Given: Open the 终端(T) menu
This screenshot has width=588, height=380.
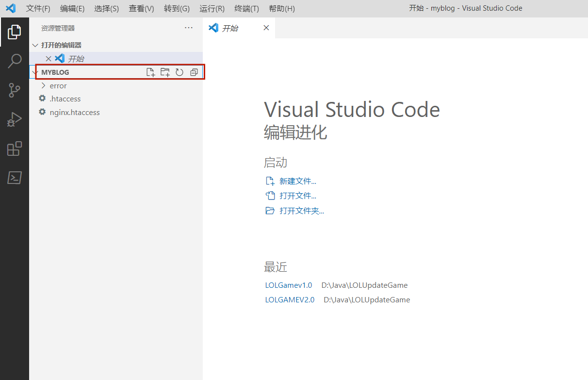Looking at the screenshot, I should tap(246, 9).
